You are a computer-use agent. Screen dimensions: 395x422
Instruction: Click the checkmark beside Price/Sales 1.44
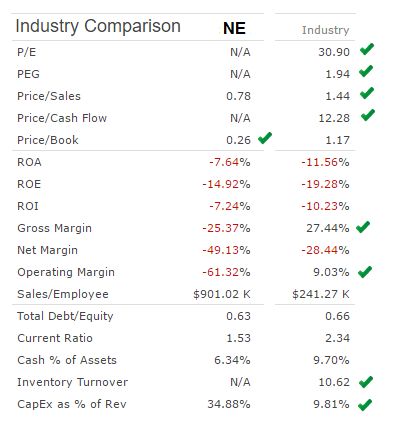point(367,93)
